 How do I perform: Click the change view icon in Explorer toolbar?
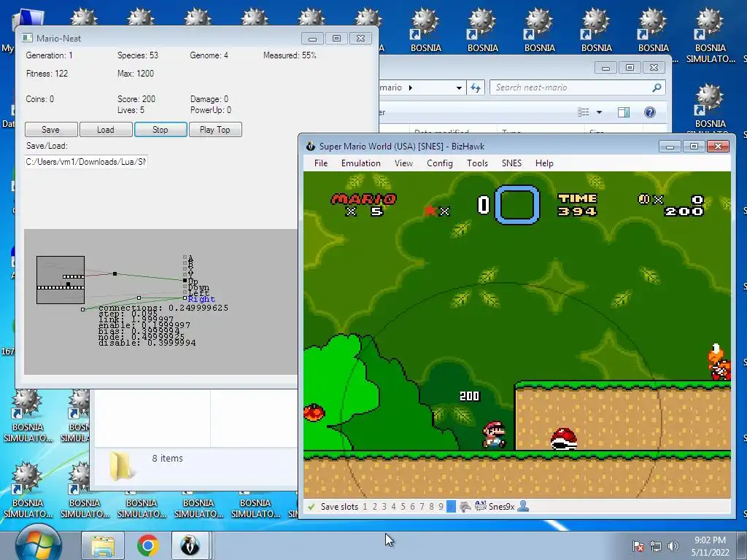(583, 112)
